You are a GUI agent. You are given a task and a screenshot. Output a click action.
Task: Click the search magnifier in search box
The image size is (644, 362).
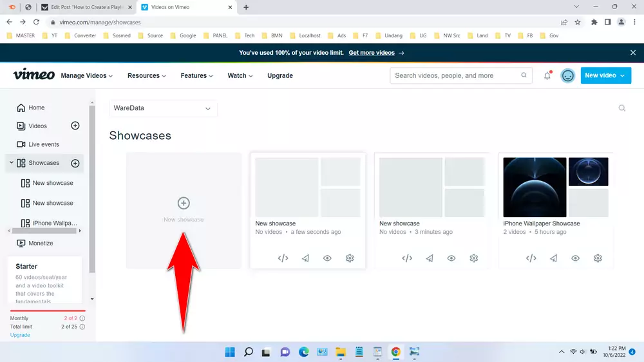(524, 75)
